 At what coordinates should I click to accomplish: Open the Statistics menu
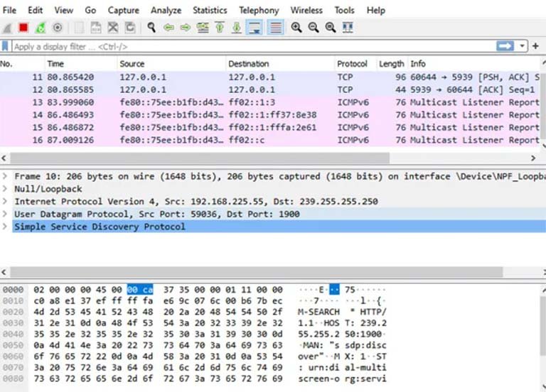[x=210, y=11]
